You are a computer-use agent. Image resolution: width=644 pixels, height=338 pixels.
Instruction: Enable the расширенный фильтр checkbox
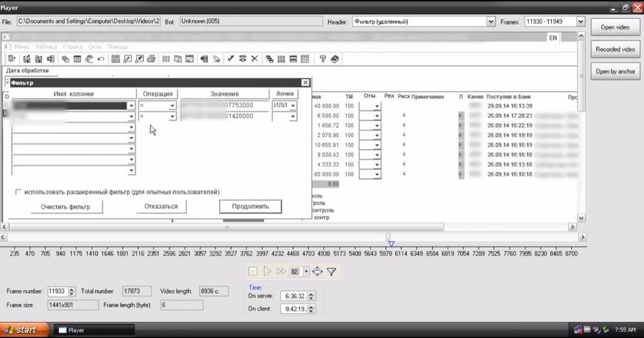click(x=18, y=192)
